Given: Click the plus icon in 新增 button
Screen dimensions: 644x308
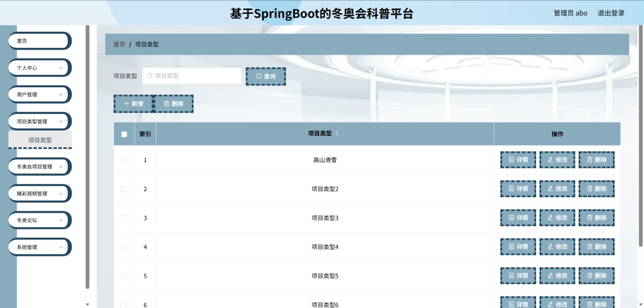Looking at the screenshot, I should [126, 104].
